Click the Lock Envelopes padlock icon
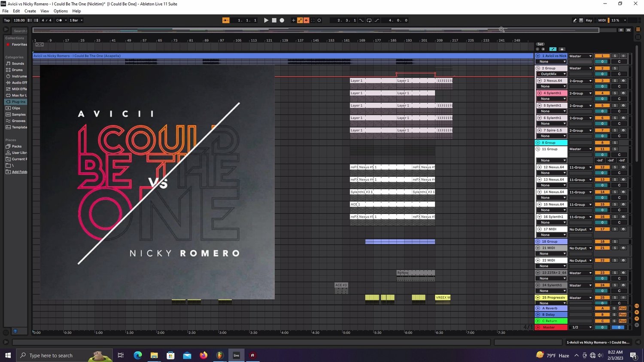The image size is (644, 362). pyautogui.click(x=562, y=49)
